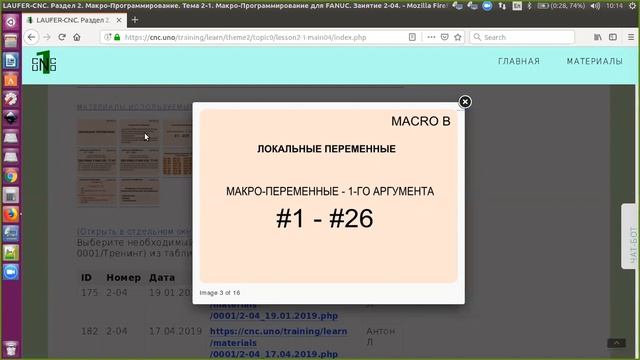Open a new browser tab
640x360 pixels.
[x=135, y=20]
